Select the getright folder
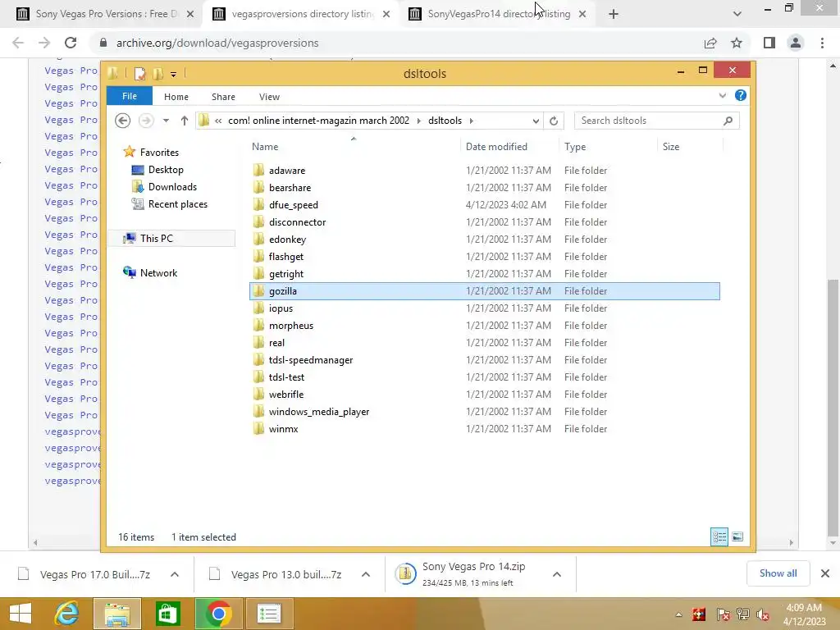 pos(286,274)
